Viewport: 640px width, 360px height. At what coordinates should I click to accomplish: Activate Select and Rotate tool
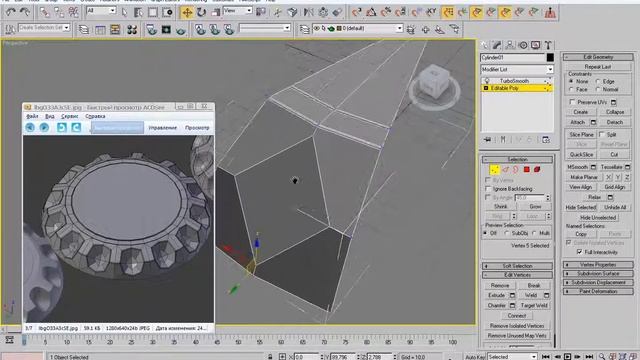click(x=201, y=13)
